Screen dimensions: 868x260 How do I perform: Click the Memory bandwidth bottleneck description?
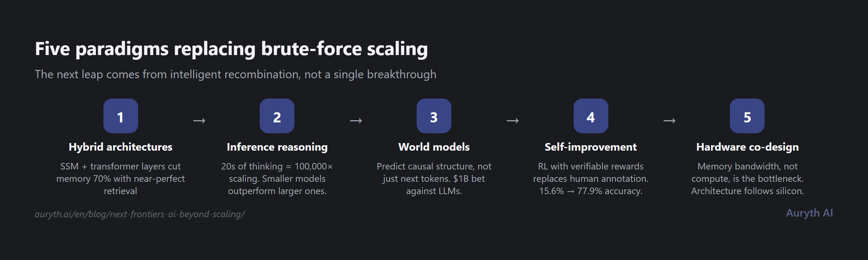(x=747, y=179)
